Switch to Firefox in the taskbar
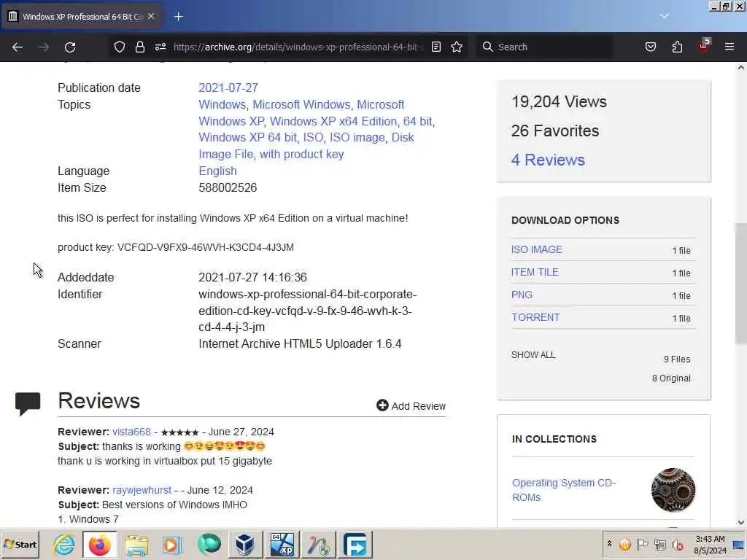Viewport: 747px width, 560px height. point(99,544)
